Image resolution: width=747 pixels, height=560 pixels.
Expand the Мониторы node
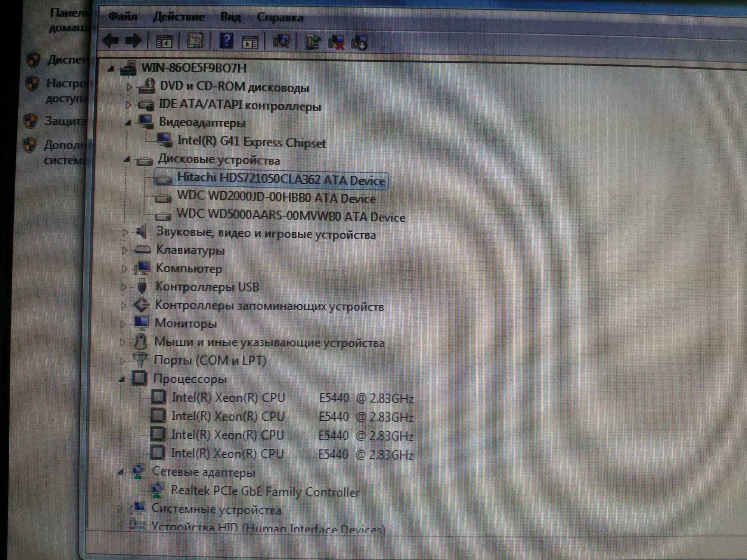pos(123,324)
